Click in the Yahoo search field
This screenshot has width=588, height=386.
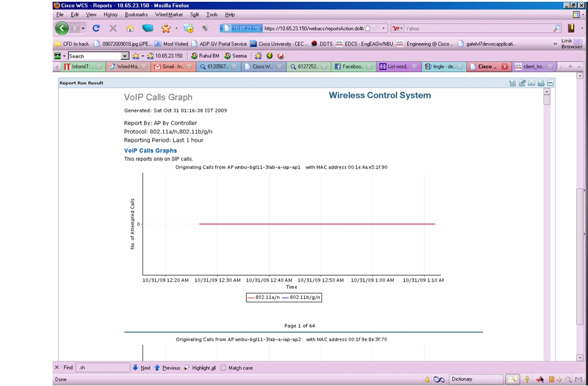click(478, 28)
